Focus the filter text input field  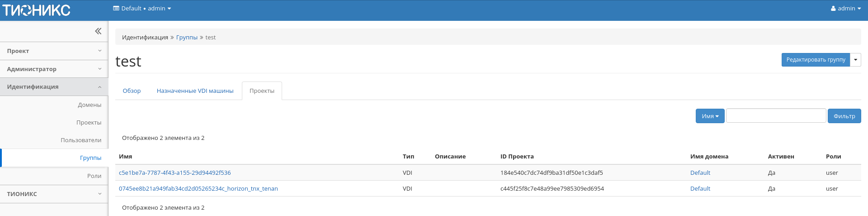[x=776, y=116]
